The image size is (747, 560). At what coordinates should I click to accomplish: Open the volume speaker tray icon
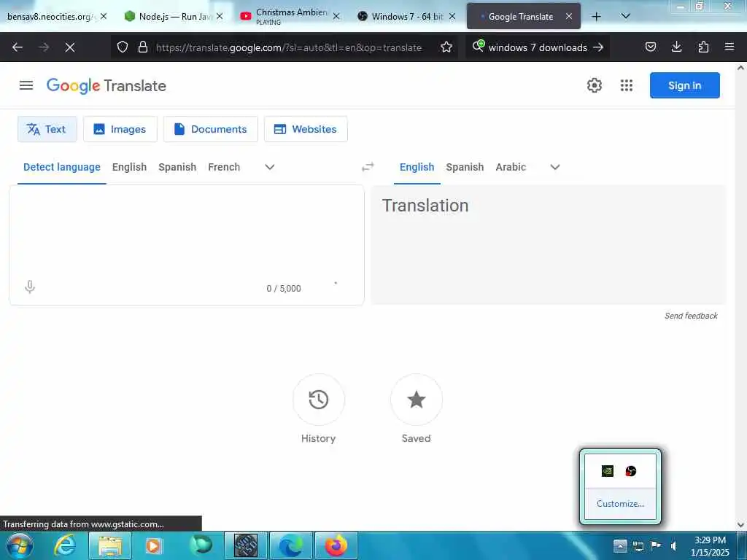click(673, 546)
